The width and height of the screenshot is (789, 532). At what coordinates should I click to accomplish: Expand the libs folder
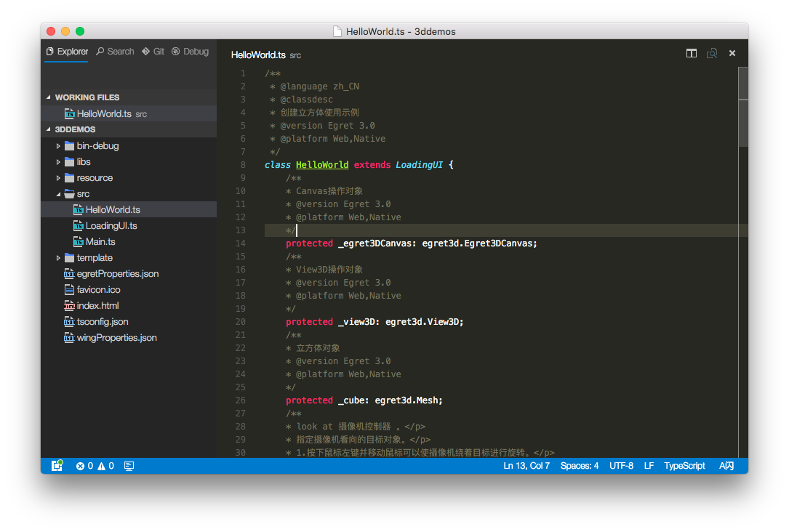tap(84, 162)
